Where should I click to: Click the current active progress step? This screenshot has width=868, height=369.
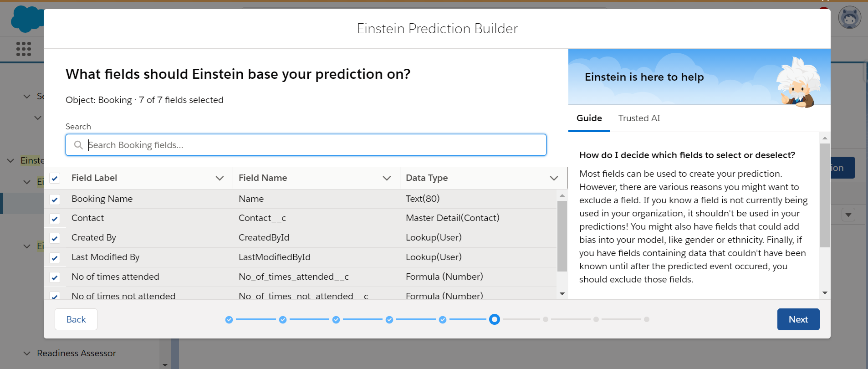click(495, 319)
